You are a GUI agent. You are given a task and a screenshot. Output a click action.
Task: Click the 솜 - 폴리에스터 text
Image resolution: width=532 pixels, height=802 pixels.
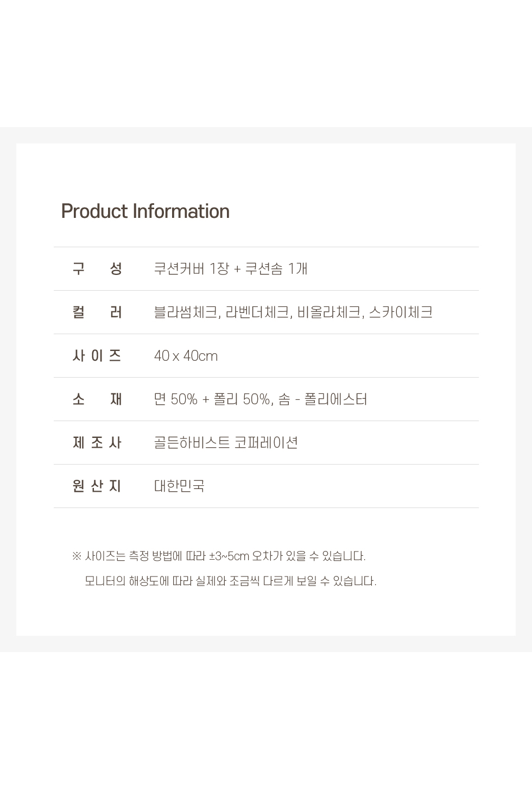point(322,399)
